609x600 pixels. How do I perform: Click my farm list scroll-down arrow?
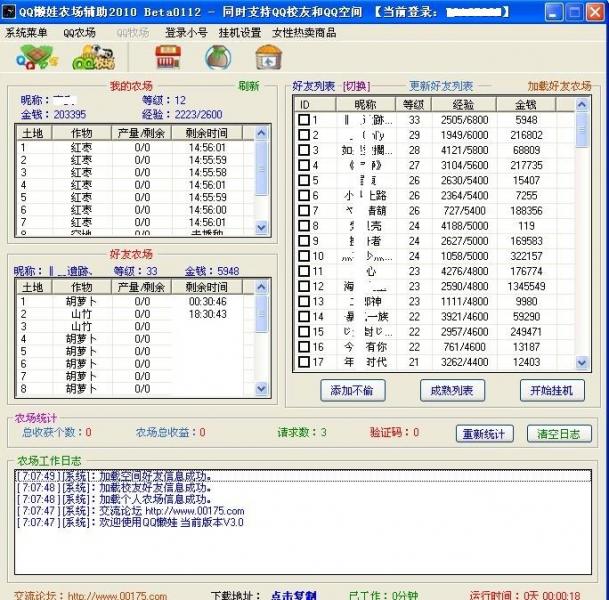click(261, 227)
